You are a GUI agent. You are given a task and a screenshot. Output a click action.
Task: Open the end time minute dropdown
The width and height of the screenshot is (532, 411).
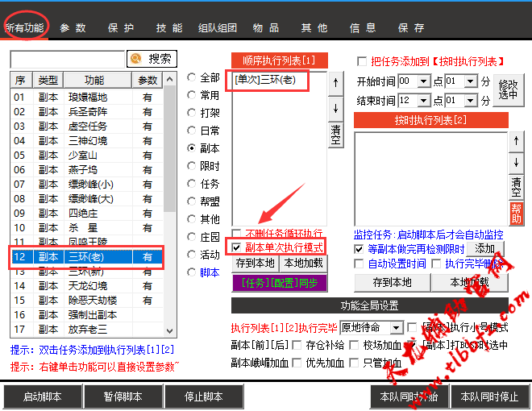point(471,101)
